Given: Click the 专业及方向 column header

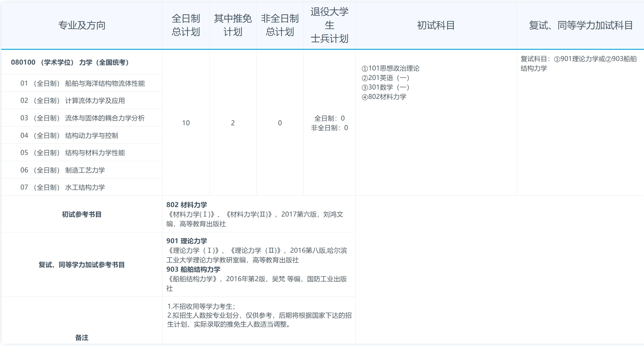Looking at the screenshot, I should click(82, 25).
